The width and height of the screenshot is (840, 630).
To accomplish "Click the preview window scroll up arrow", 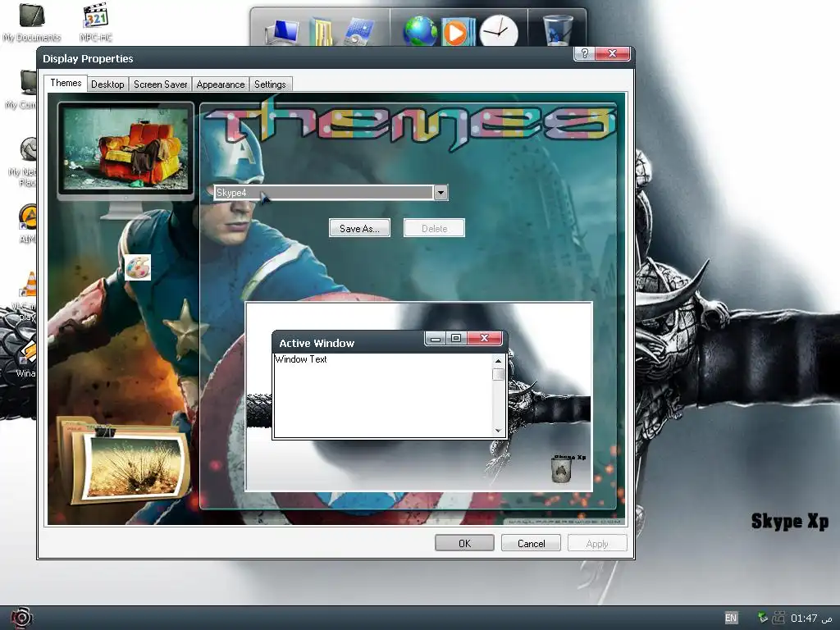I will click(x=498, y=361).
